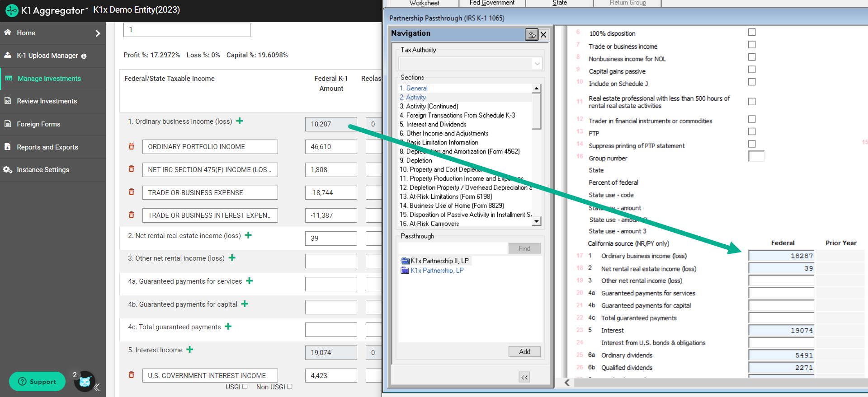The image size is (868, 397).
Task: Open the Support chat button
Action: coord(37,382)
